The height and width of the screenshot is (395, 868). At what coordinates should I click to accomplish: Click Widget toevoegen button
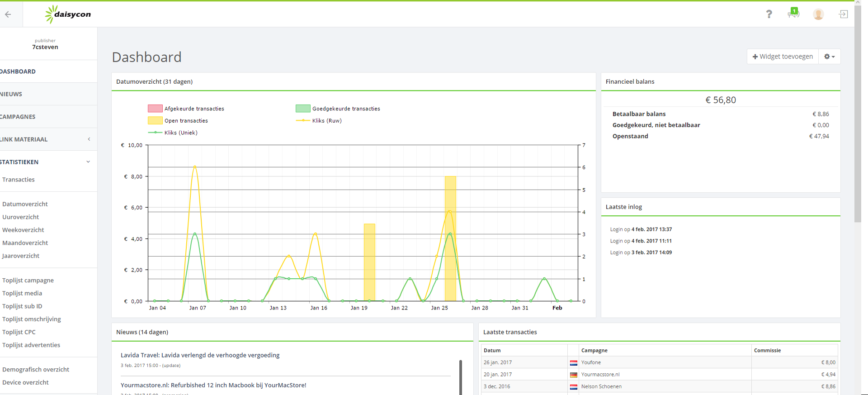783,57
